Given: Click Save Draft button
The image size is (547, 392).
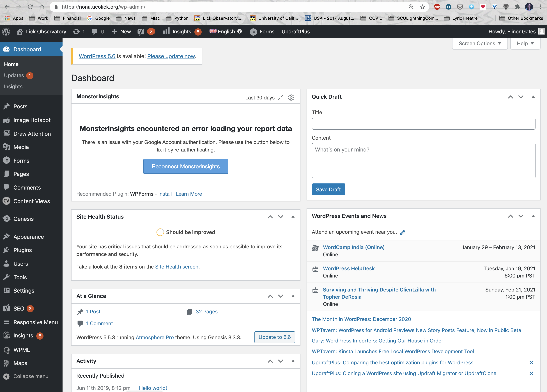Looking at the screenshot, I should pos(328,189).
